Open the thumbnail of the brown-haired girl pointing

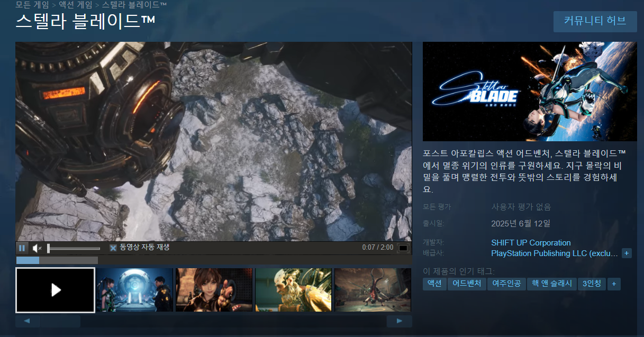click(214, 290)
